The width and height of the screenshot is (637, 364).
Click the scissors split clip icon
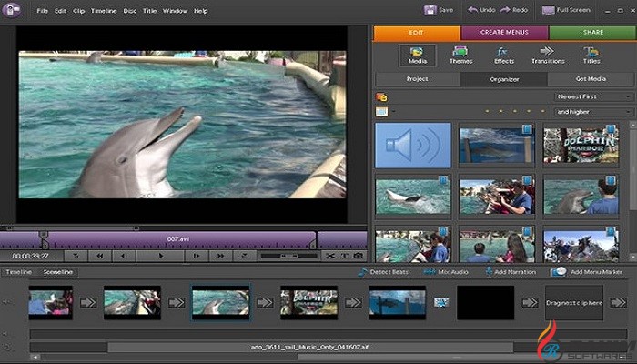tap(330, 256)
